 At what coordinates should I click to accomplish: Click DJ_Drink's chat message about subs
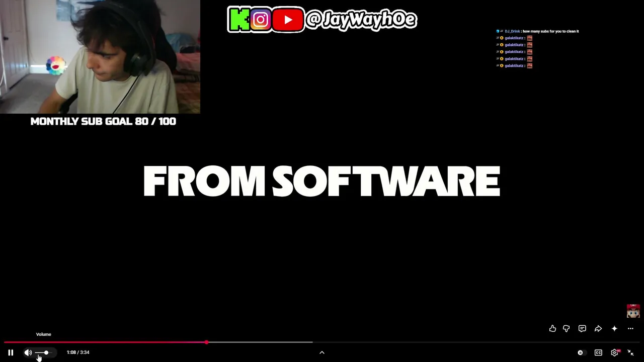[537, 31]
